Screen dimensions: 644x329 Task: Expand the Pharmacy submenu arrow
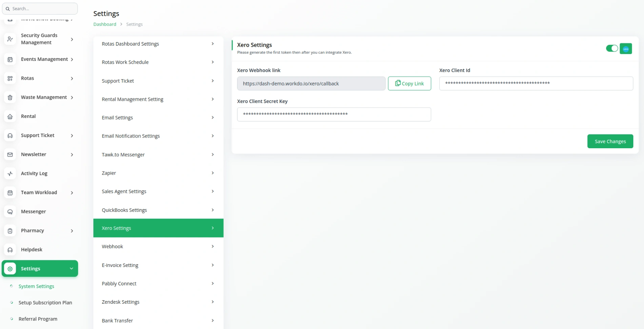[x=72, y=231]
